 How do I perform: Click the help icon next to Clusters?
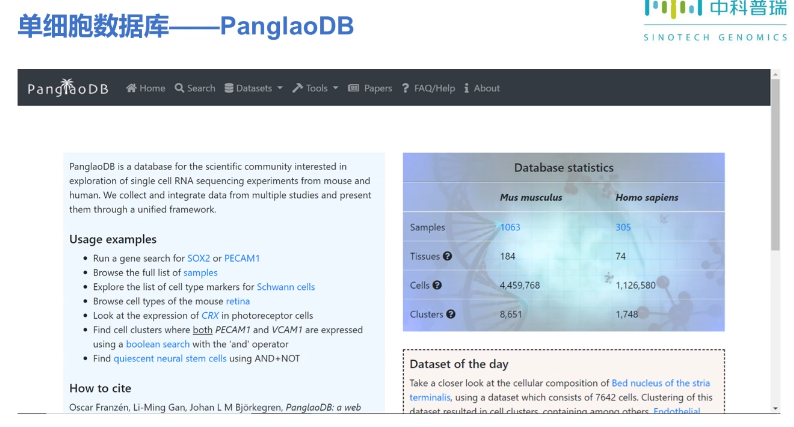tap(451, 314)
